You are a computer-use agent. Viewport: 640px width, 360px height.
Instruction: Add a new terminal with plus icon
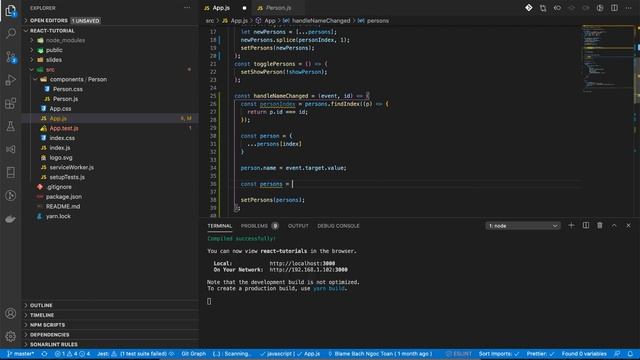pyautogui.click(x=571, y=225)
